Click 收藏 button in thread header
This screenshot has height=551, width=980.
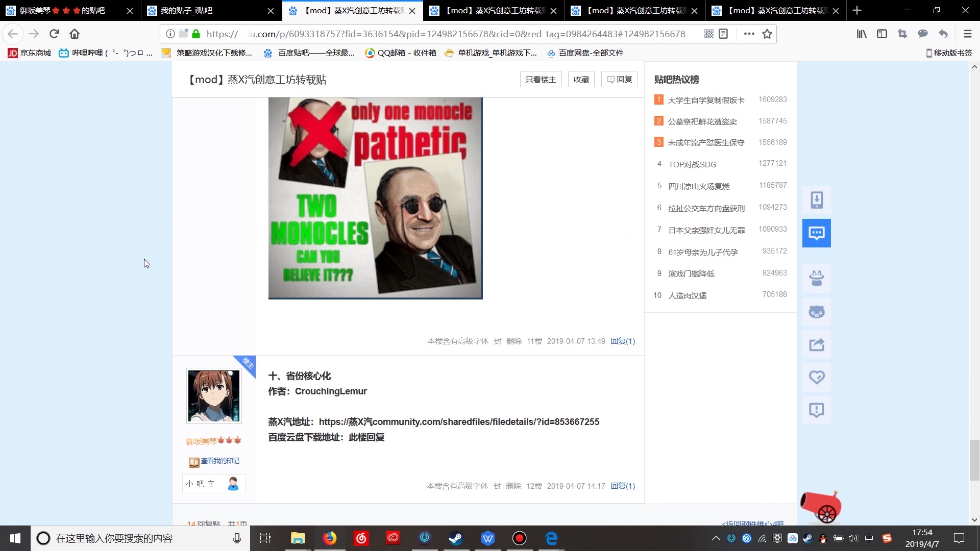(x=581, y=79)
